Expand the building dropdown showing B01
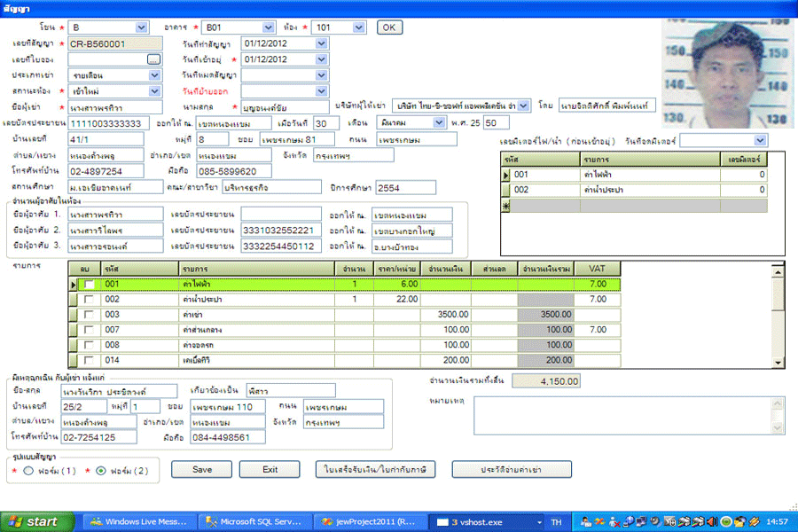The image size is (798, 532). [268, 27]
